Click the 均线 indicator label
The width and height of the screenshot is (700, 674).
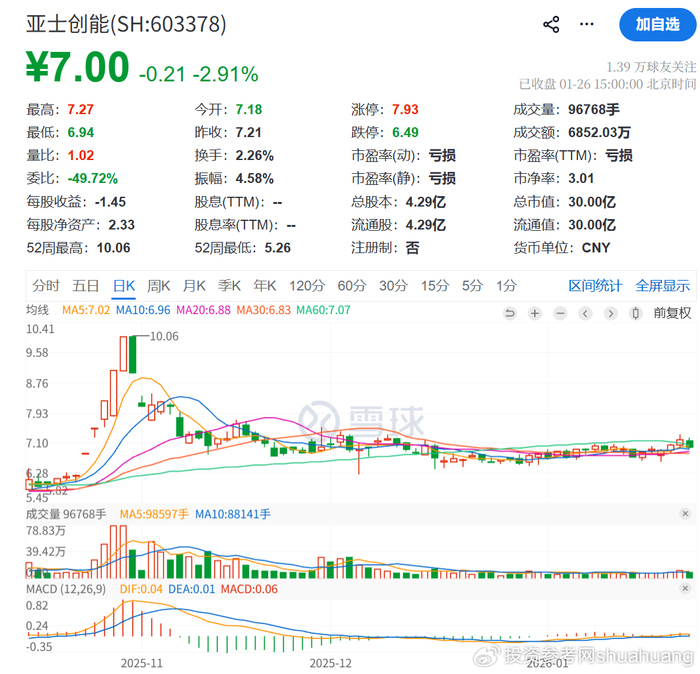(37, 310)
